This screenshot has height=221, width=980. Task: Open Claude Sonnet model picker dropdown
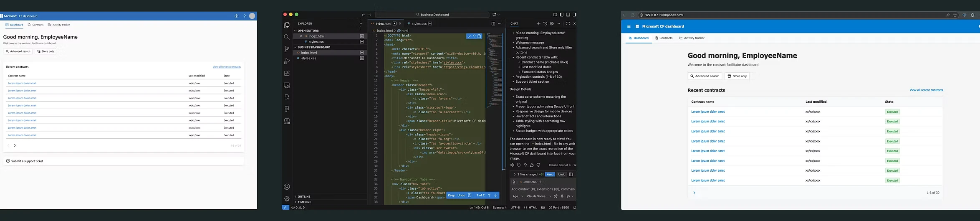pyautogui.click(x=539, y=196)
